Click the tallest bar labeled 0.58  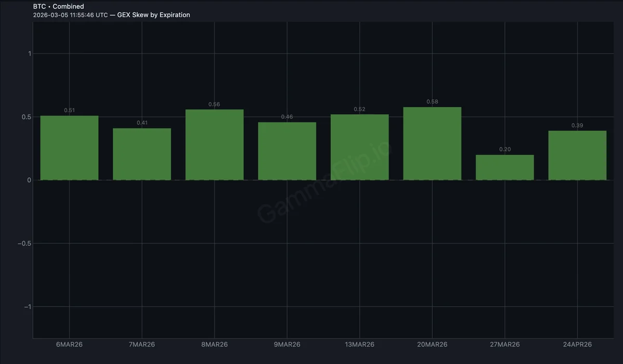click(x=432, y=143)
